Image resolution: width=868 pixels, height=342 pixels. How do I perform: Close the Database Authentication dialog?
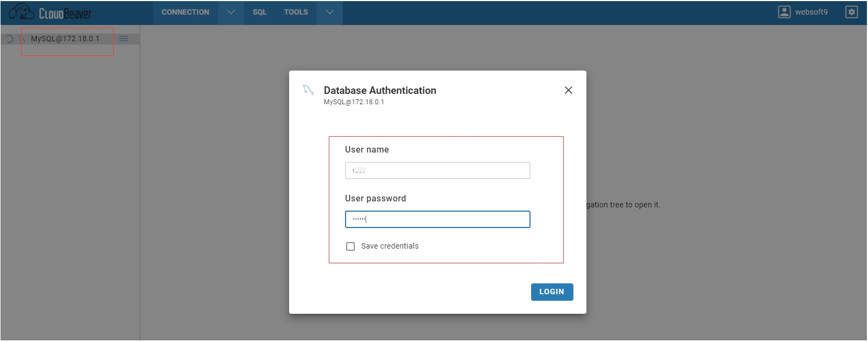tap(568, 90)
